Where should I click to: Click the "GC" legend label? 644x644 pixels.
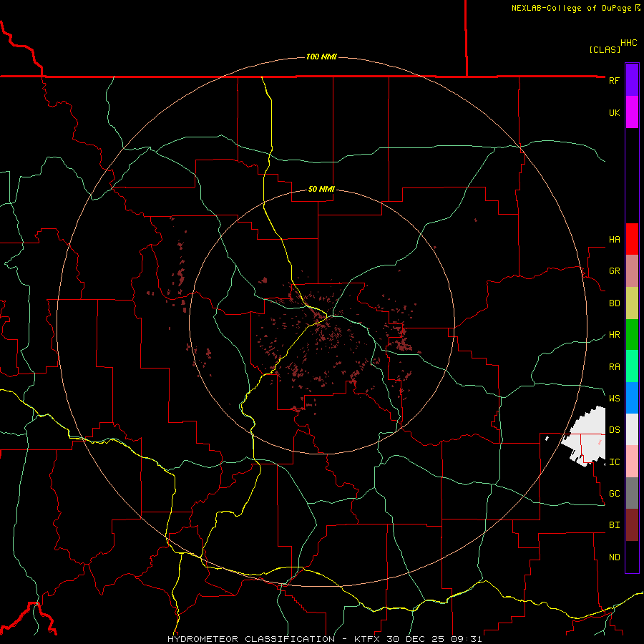(614, 494)
